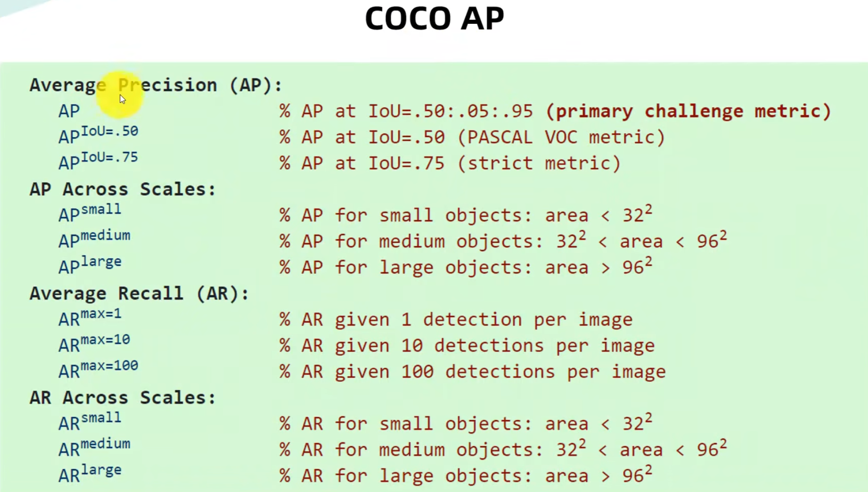The width and height of the screenshot is (868, 492).
Task: Select the AR medium metric label
Action: (94, 447)
